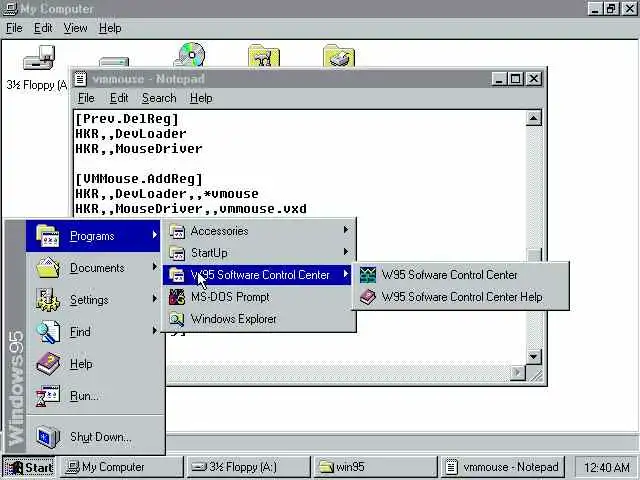Open the My Computer File menu
The width and height of the screenshot is (640, 480).
tap(14, 28)
